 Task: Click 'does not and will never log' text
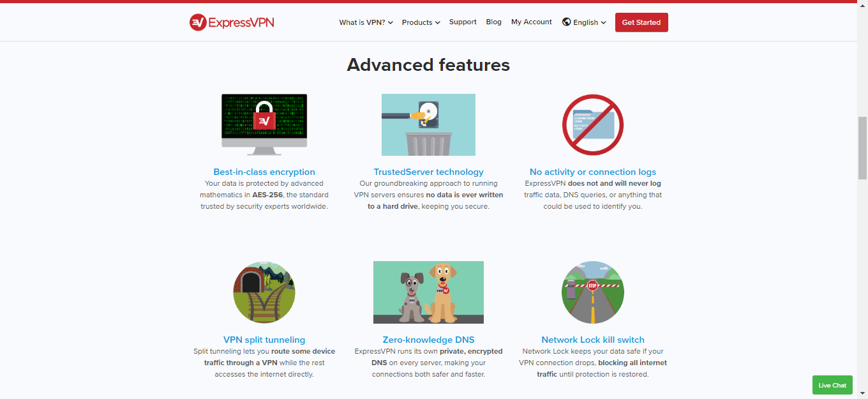click(x=615, y=183)
